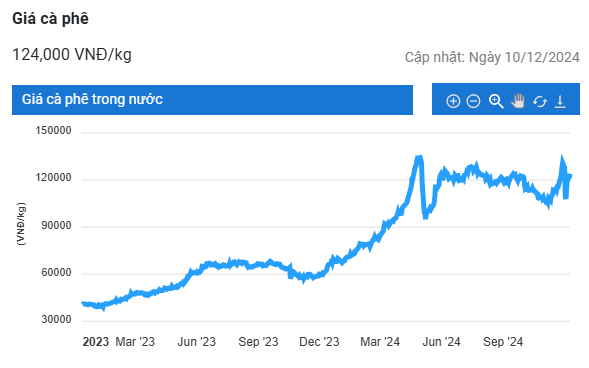The width and height of the screenshot is (589, 368).
Task: Click the Mar '24 axis label
Action: tap(380, 342)
